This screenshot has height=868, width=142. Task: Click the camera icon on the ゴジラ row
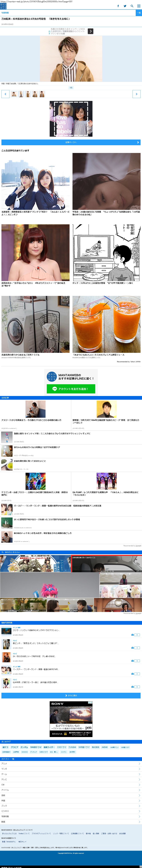click(133, 635)
